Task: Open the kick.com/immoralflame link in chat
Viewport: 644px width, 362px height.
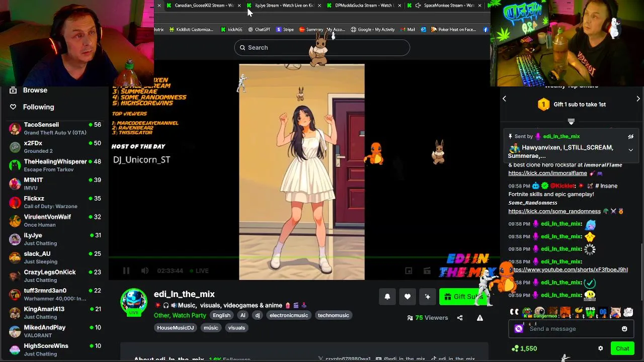Action: 547,173
